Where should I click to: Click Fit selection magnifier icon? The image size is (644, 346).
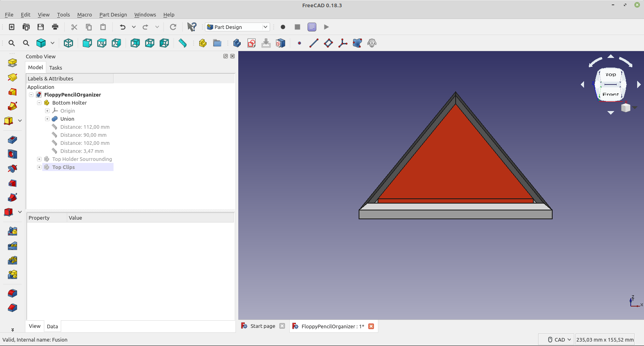(x=26, y=43)
